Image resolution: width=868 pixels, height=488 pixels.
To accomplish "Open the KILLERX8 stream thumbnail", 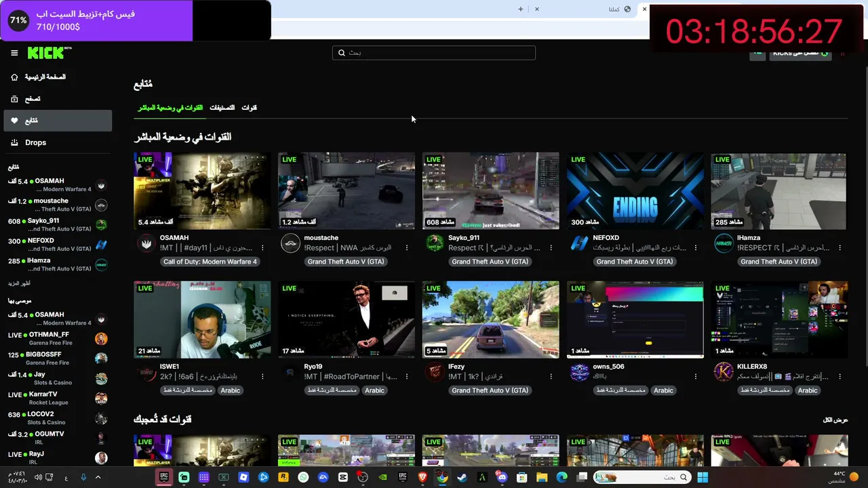I will point(780,319).
